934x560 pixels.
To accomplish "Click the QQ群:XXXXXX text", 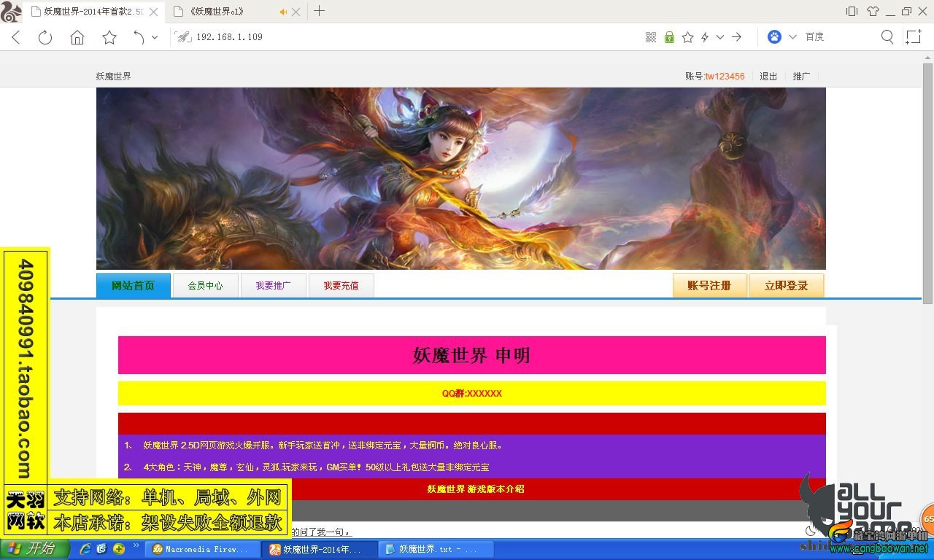I will (471, 394).
